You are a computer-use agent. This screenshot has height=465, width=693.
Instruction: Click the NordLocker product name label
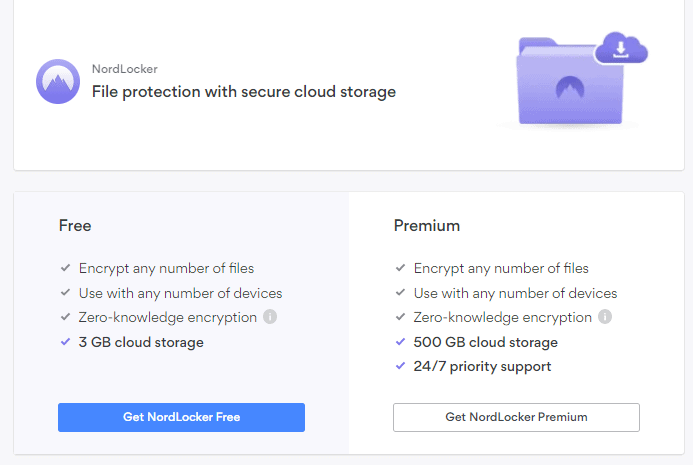pyautogui.click(x=125, y=69)
